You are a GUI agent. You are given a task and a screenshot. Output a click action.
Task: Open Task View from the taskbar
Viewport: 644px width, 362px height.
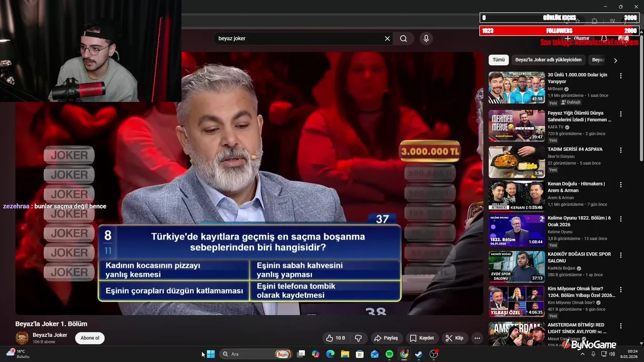point(301,354)
